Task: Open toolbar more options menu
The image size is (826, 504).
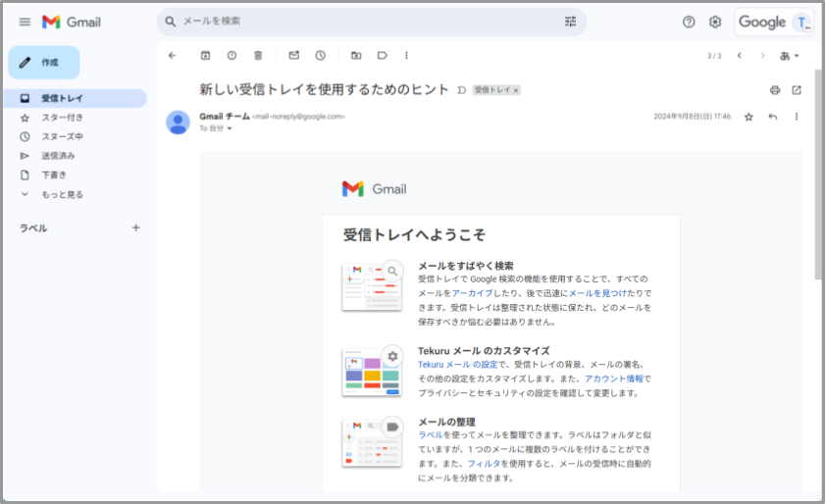Action: [x=406, y=55]
